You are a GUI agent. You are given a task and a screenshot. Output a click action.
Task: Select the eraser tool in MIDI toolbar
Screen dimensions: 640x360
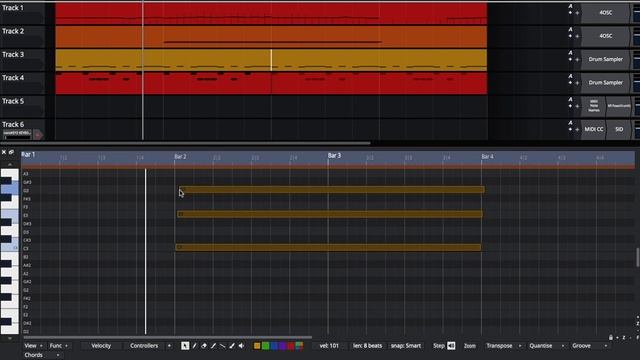click(204, 346)
